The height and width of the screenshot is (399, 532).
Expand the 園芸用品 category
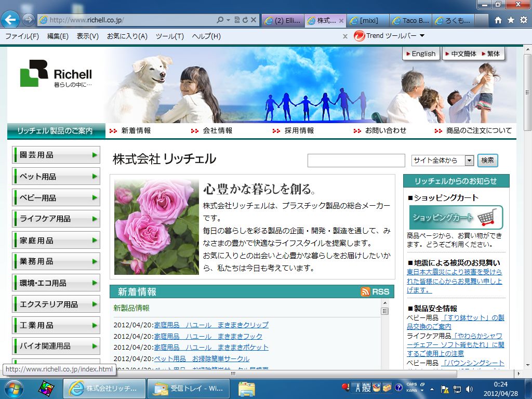(56, 155)
